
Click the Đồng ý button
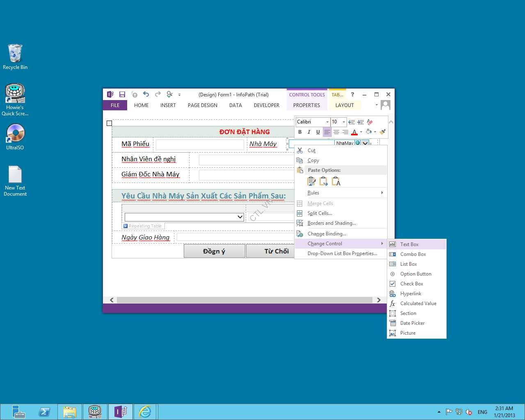[214, 251]
